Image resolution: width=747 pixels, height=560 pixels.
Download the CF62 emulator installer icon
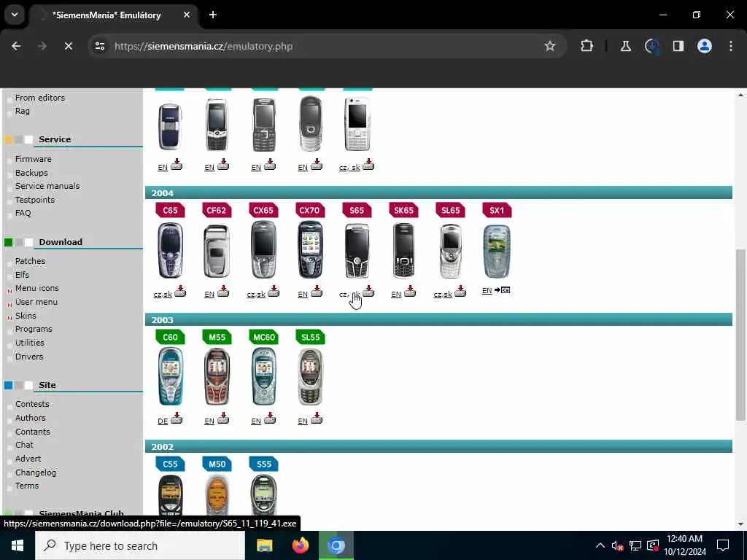point(223,291)
